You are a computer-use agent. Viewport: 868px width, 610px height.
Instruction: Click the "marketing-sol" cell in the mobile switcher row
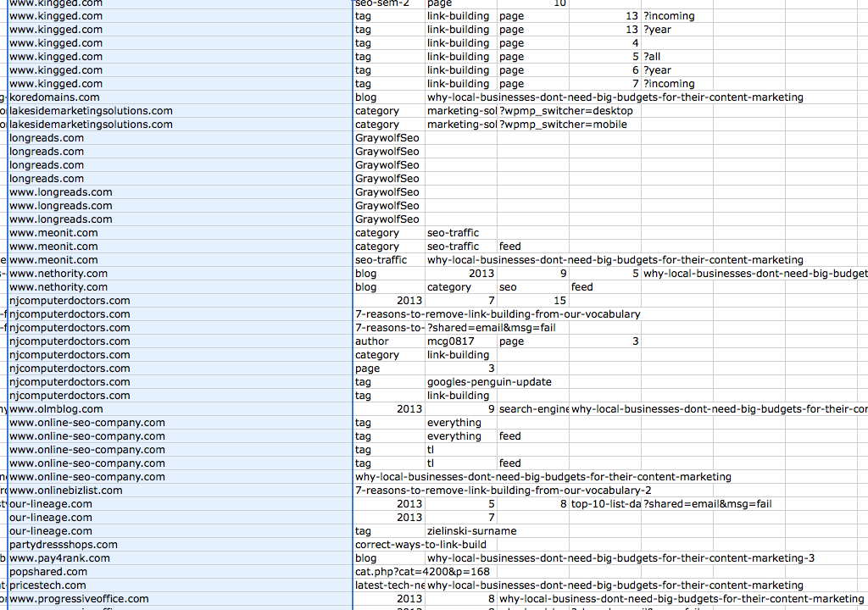click(462, 125)
